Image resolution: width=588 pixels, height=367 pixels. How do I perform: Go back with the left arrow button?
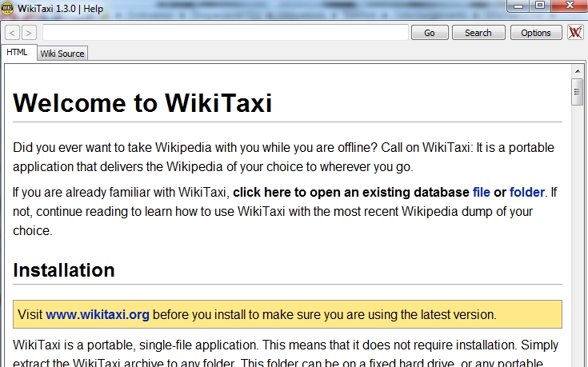pyautogui.click(x=12, y=33)
